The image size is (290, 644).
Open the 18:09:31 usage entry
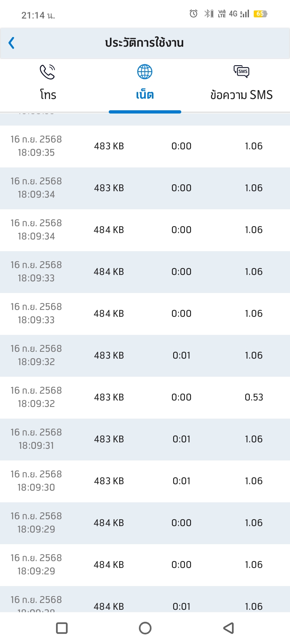pos(145,439)
